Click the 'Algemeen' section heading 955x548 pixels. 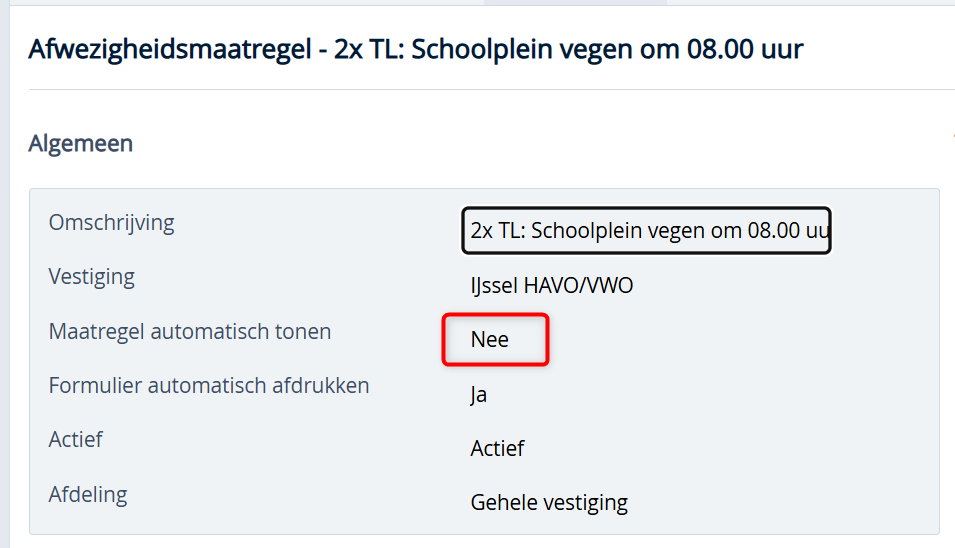point(80,144)
